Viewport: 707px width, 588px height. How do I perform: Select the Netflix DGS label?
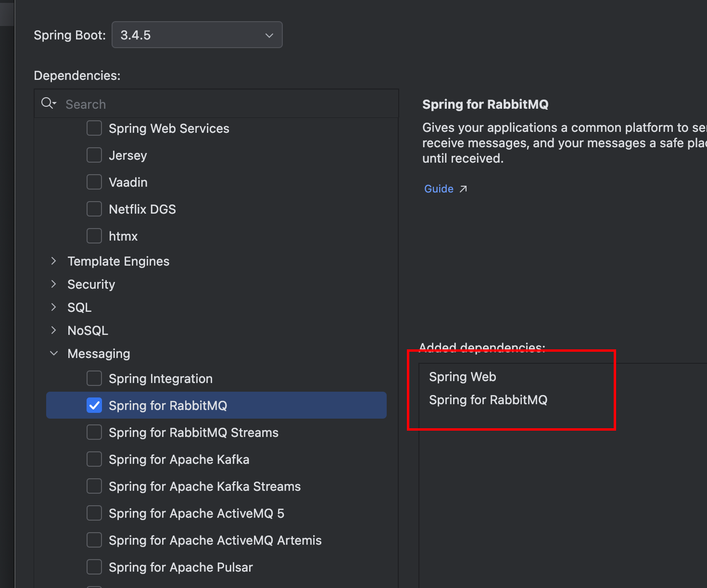pyautogui.click(x=142, y=209)
